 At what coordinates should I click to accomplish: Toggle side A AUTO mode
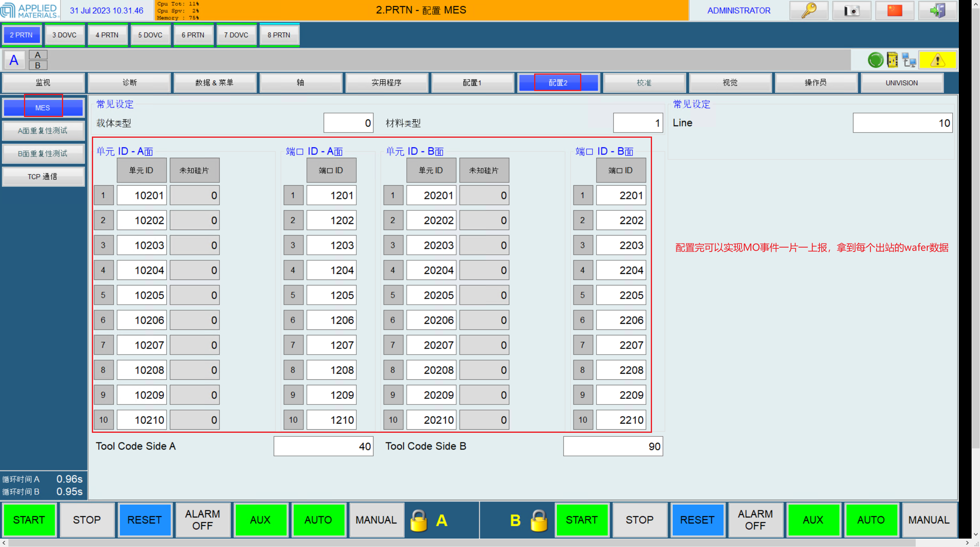click(x=318, y=520)
